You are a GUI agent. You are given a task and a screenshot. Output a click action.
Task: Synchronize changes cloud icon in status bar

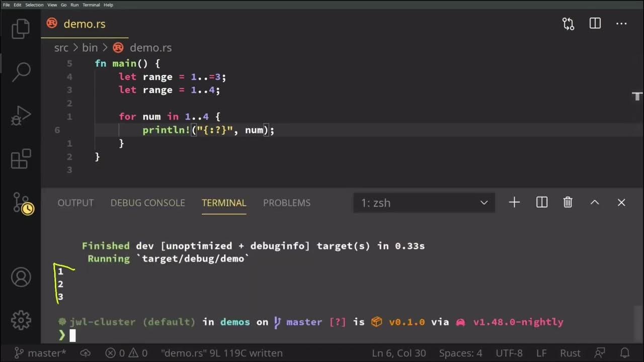(x=86, y=353)
